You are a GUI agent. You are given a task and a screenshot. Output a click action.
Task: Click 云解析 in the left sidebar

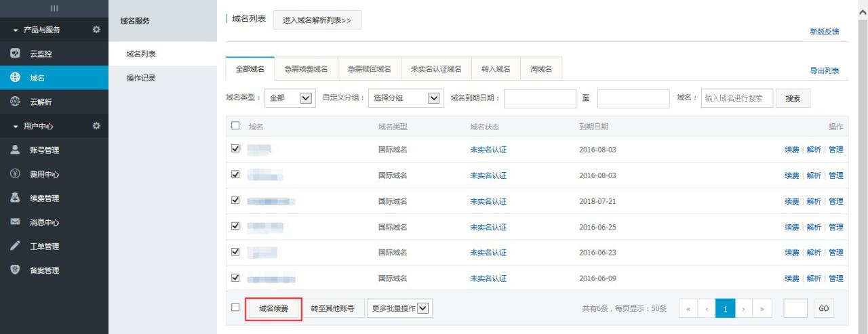(41, 102)
